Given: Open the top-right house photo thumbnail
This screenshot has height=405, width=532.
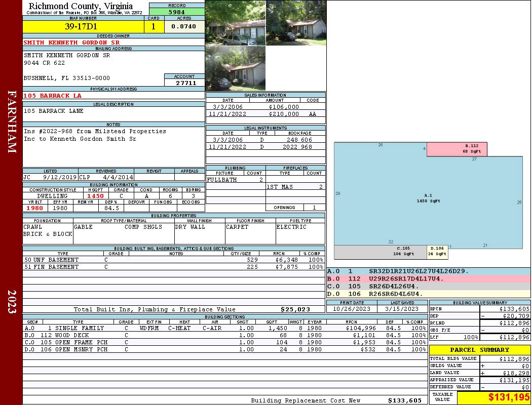Looking at the screenshot, I should point(296,23).
